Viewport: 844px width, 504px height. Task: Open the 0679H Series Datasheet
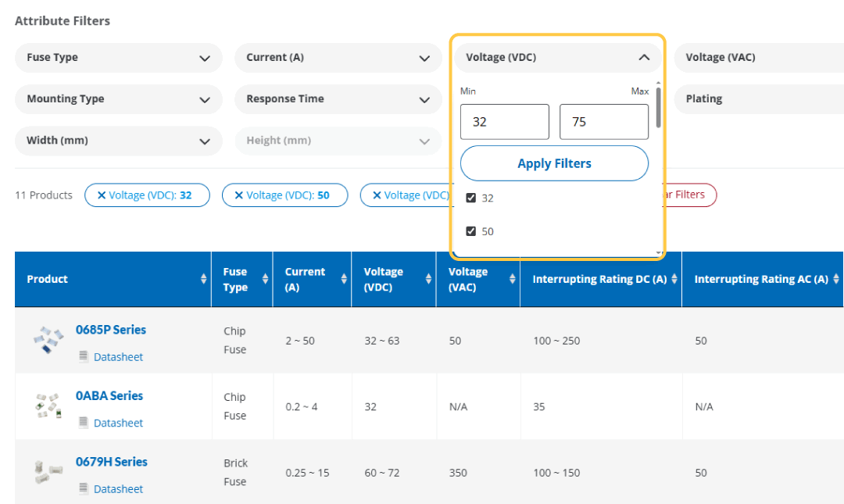[x=119, y=489]
